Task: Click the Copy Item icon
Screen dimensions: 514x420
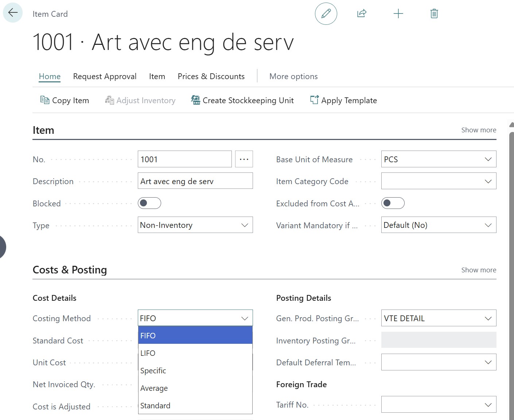Action: [45, 100]
